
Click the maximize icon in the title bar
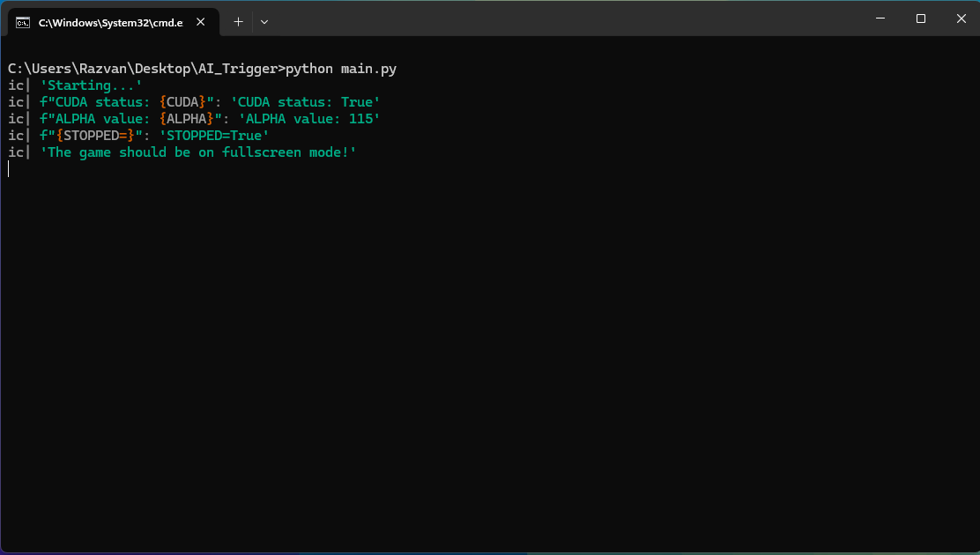tap(920, 18)
